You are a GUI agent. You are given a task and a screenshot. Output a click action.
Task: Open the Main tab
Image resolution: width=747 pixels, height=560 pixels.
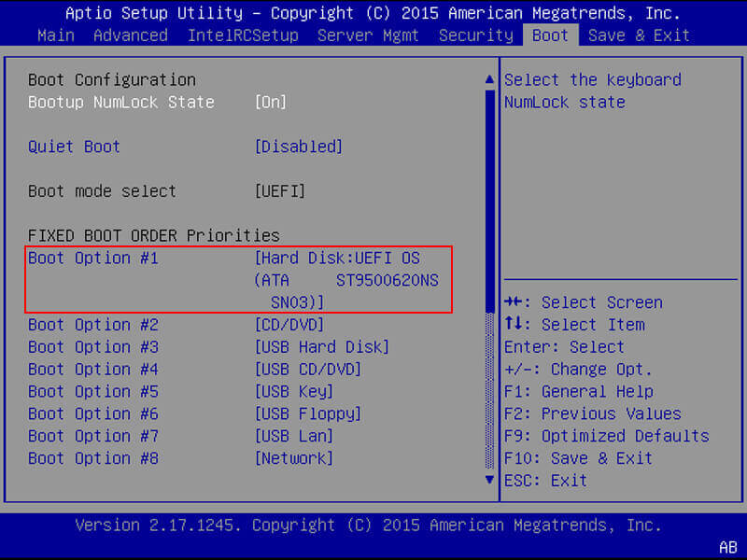[56, 35]
